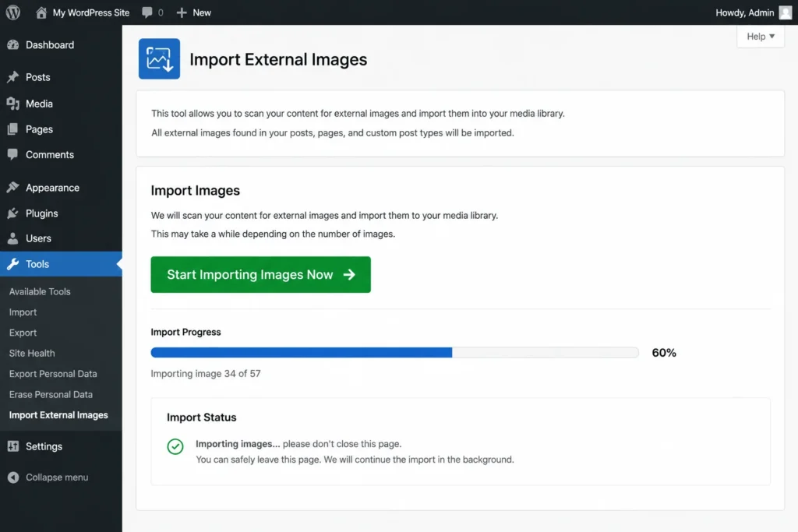Select the Tools menu item
The image size is (798, 532).
click(x=61, y=264)
